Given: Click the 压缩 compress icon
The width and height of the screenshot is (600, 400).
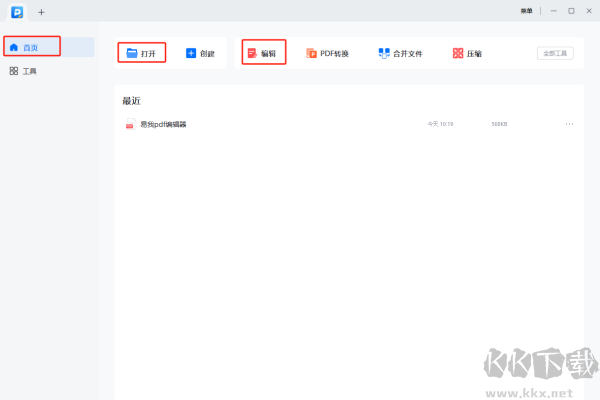Looking at the screenshot, I should (x=458, y=53).
